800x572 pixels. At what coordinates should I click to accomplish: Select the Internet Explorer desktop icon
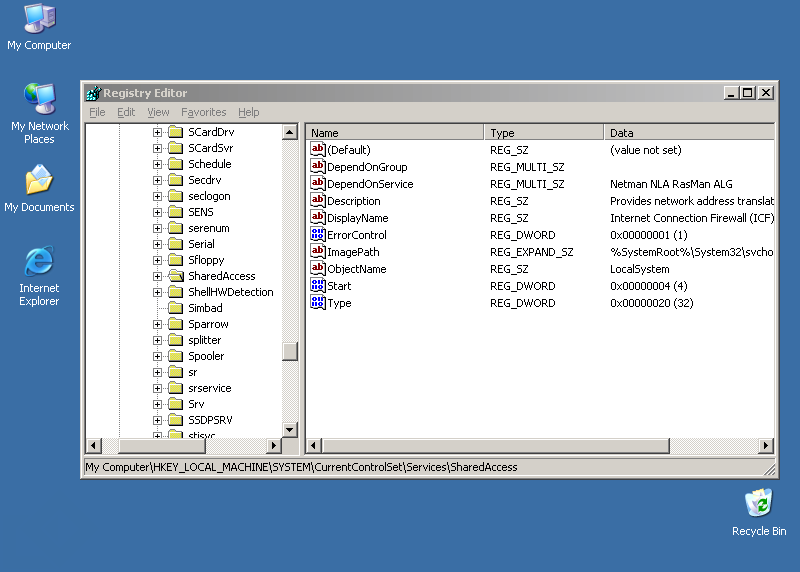[x=39, y=276]
